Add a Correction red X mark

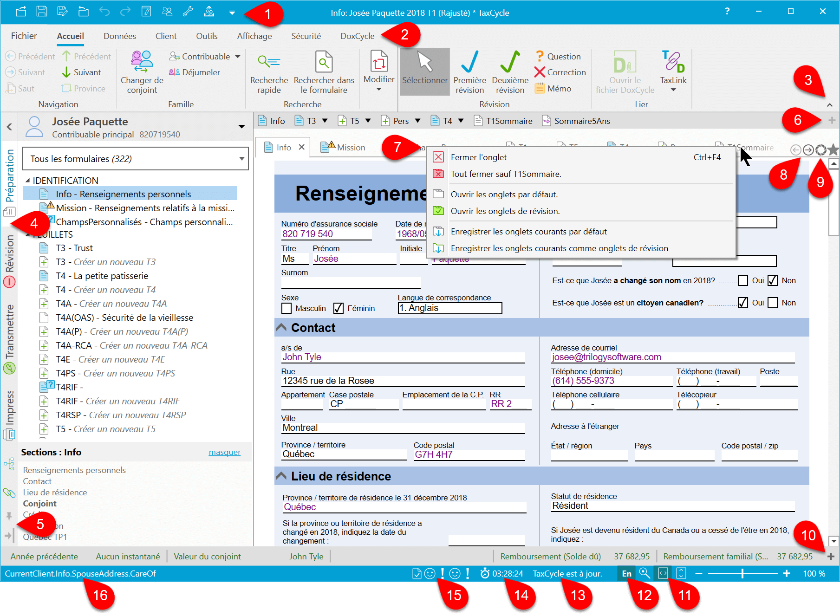click(x=560, y=72)
